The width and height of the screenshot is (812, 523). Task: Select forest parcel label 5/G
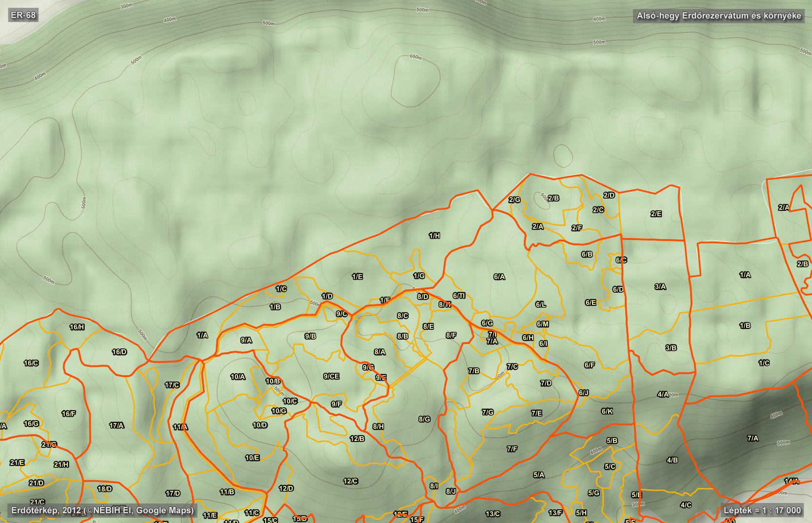pos(594,493)
